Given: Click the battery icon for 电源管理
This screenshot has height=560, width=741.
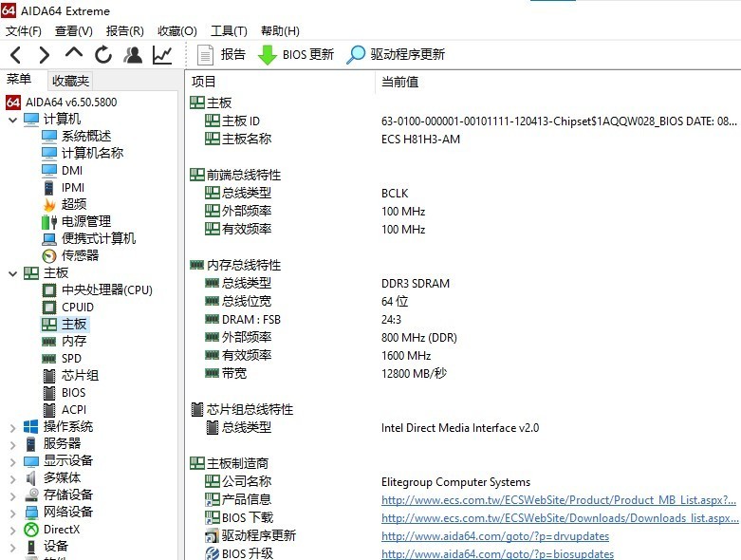Looking at the screenshot, I should [x=49, y=222].
